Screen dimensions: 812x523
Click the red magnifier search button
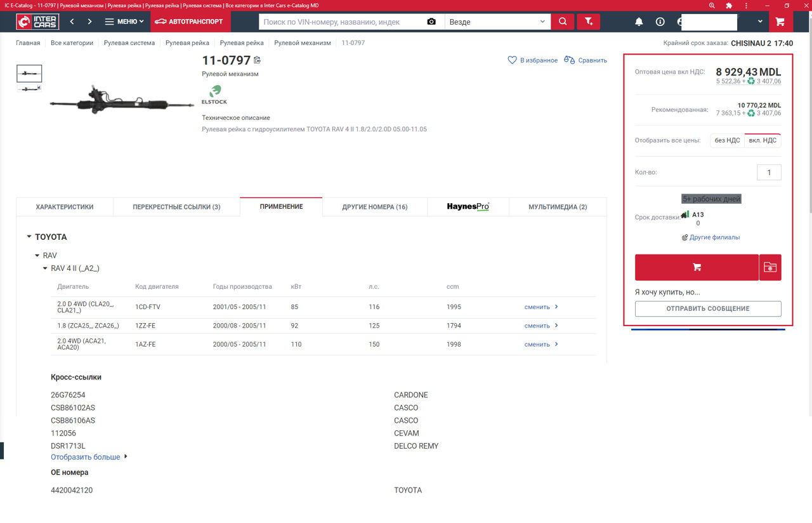pyautogui.click(x=563, y=22)
